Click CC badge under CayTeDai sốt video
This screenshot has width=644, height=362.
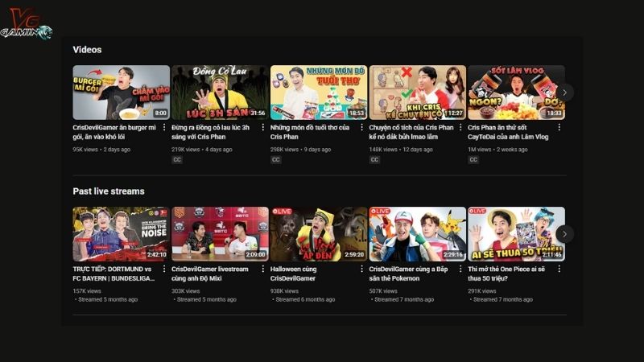click(473, 159)
